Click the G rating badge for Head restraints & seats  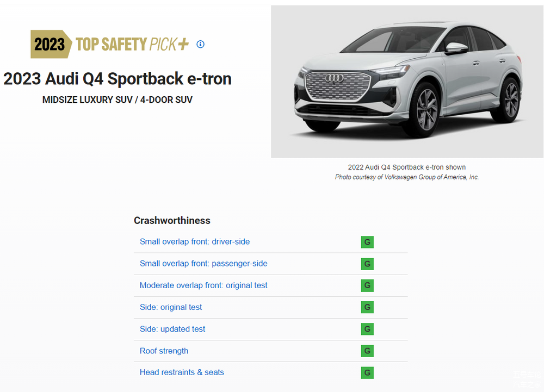coord(367,372)
